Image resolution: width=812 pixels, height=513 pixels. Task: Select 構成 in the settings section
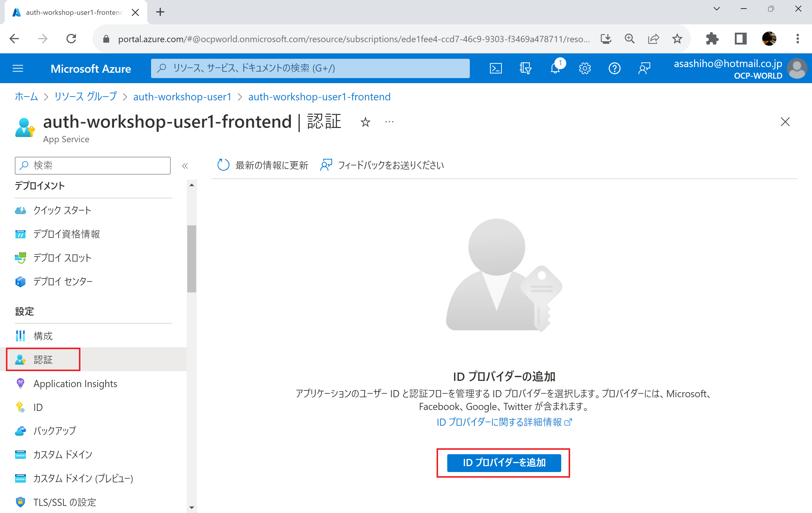point(42,335)
